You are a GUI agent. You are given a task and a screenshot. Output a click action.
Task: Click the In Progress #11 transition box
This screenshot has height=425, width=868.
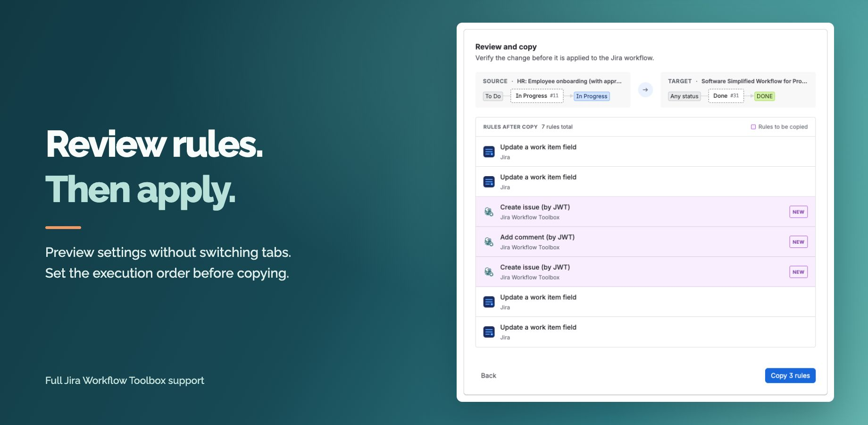pyautogui.click(x=537, y=96)
